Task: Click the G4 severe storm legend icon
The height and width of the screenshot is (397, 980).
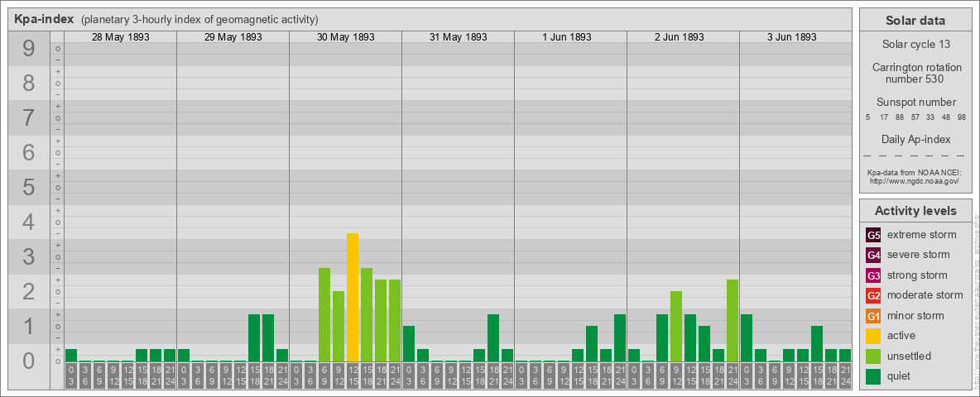Action: tap(873, 256)
